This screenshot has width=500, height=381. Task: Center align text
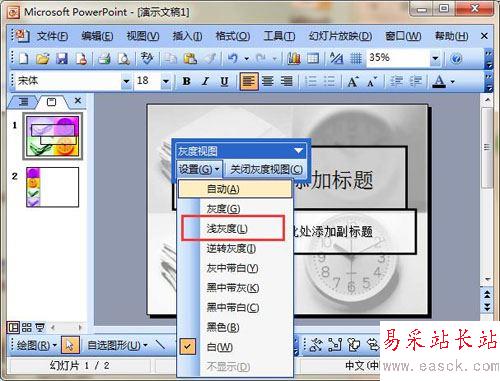268,81
